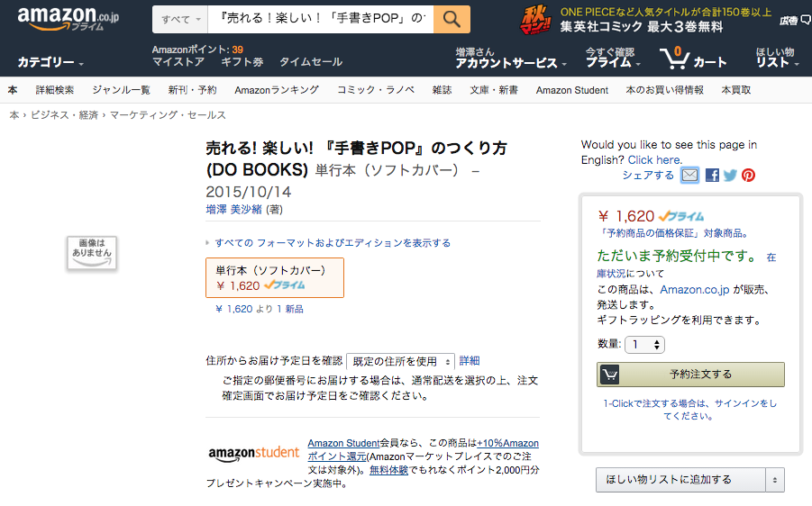Click the 広告 ad feedback icon
The height and width of the screenshot is (506, 812).
[795, 20]
